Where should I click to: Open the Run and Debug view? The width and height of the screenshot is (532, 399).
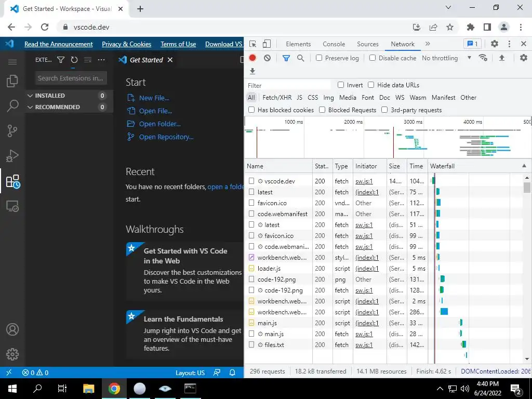(x=12, y=156)
